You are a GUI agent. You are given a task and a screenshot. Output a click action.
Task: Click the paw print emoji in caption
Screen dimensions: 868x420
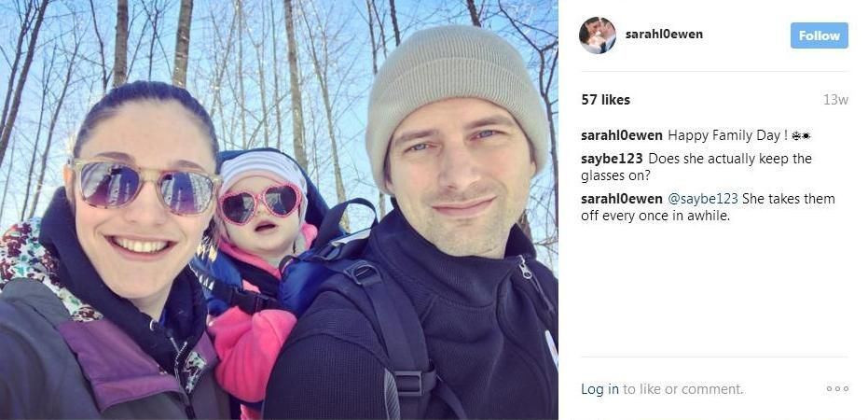tap(801, 135)
